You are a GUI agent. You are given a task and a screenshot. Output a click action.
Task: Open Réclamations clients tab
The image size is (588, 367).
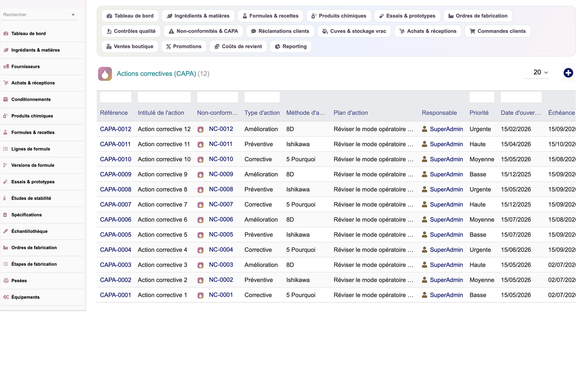tap(280, 31)
